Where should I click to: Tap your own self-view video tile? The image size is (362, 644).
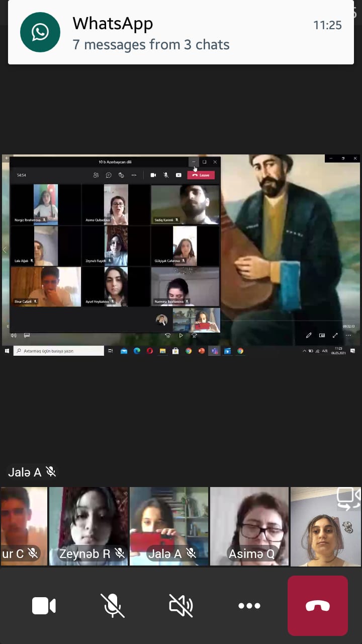tap(326, 526)
